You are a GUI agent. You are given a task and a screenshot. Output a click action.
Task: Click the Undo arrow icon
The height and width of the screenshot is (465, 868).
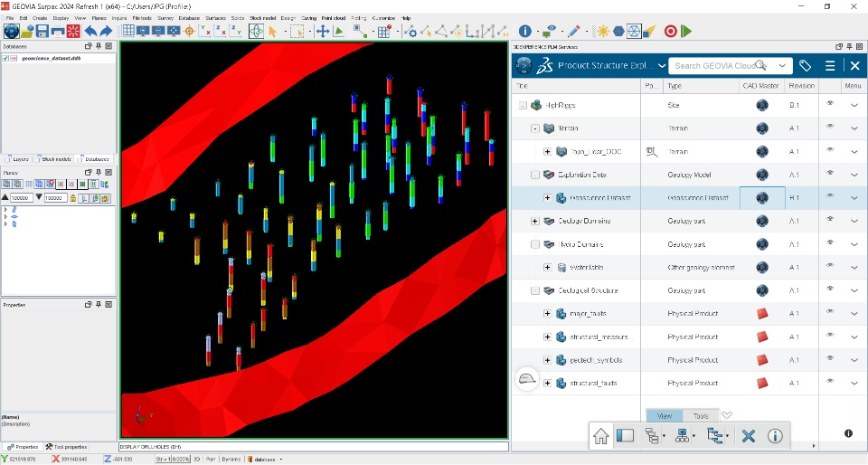coord(90,31)
